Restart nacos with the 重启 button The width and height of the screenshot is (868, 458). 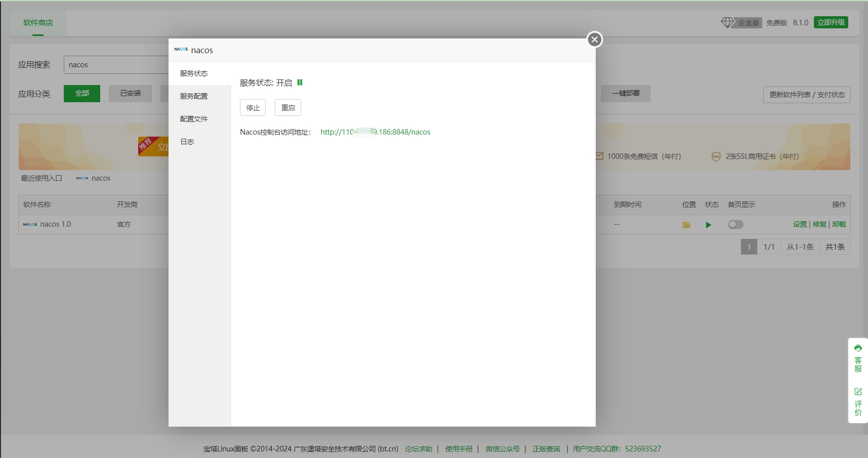point(288,108)
